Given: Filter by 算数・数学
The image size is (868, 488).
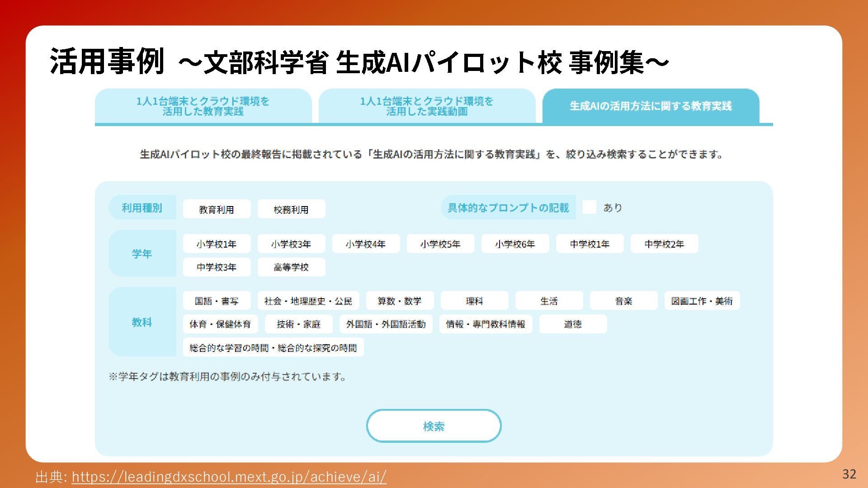Looking at the screenshot, I should (x=400, y=301).
